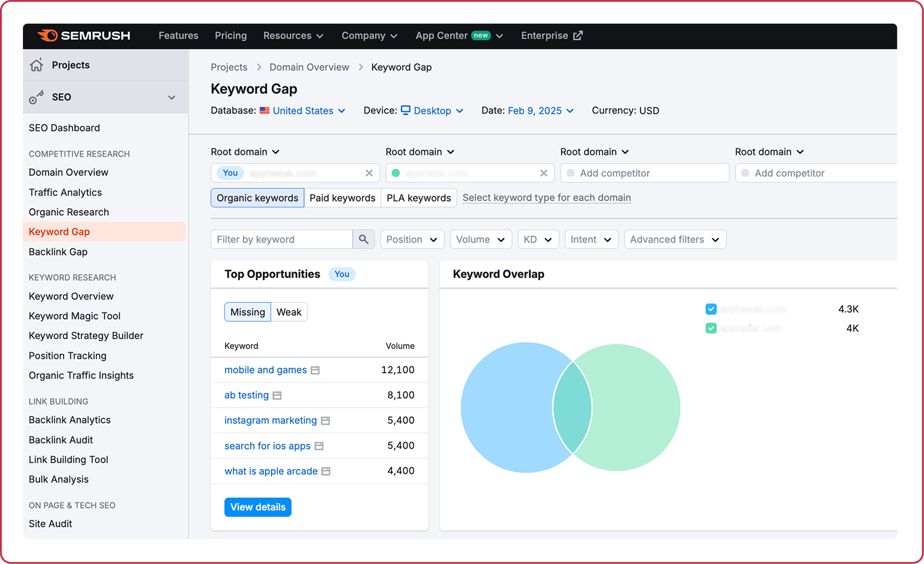Open Traffic Analytics in the sidebar

pyautogui.click(x=65, y=193)
